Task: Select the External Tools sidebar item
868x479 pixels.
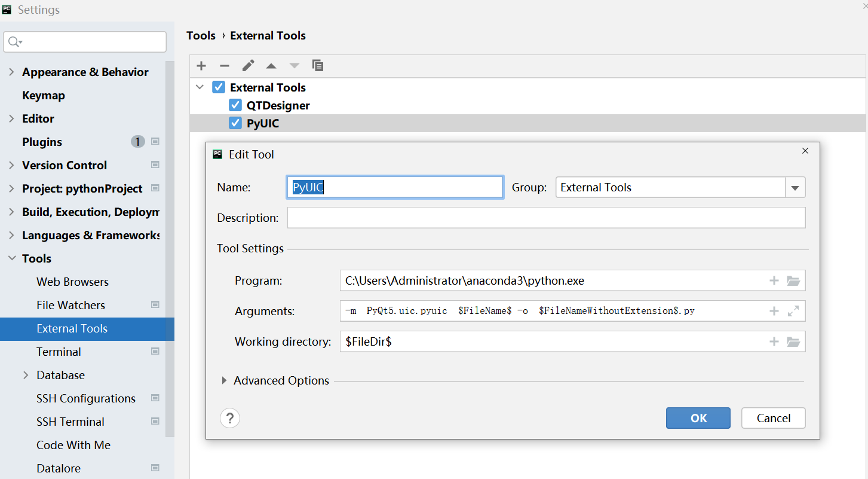Action: (x=87, y=328)
